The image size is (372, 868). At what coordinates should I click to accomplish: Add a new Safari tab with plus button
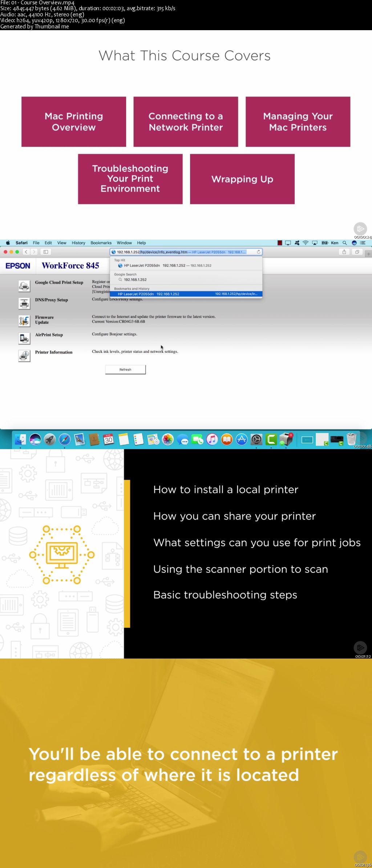[368, 254]
